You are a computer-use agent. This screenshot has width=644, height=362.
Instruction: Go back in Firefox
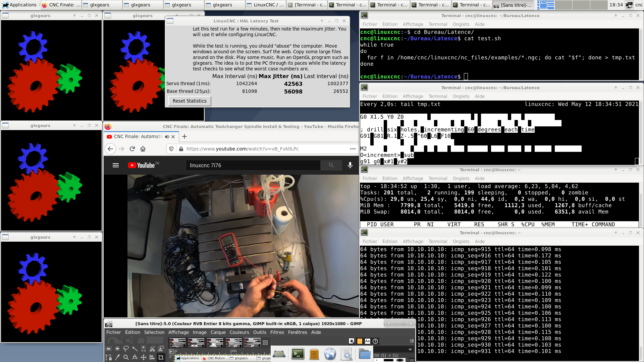pyautogui.click(x=110, y=149)
